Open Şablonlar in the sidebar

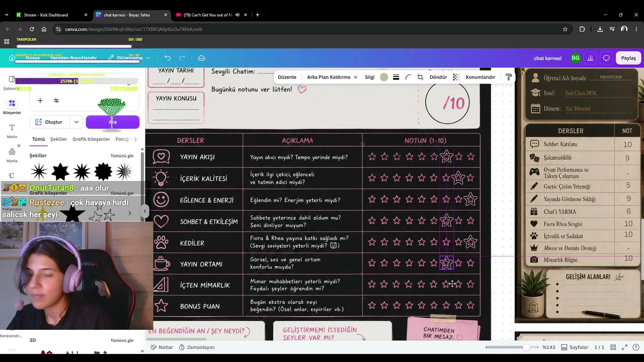coord(12,83)
